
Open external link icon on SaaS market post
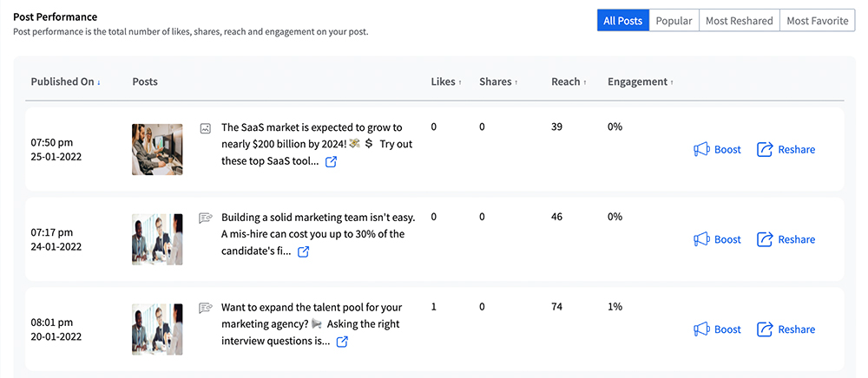[x=331, y=162]
